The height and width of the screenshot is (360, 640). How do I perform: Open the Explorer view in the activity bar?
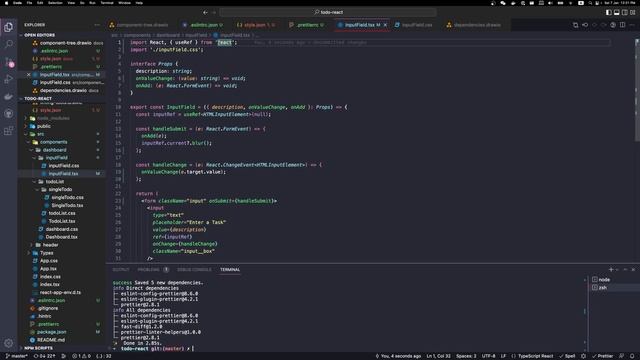9,27
